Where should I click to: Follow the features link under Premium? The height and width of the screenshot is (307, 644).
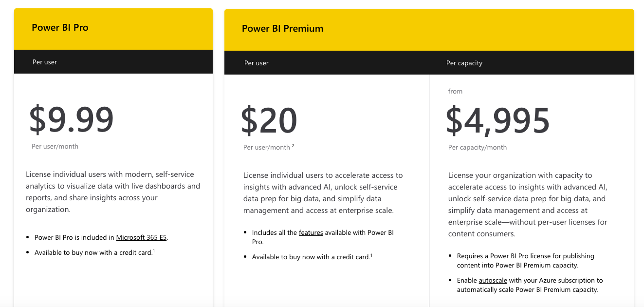(x=311, y=233)
